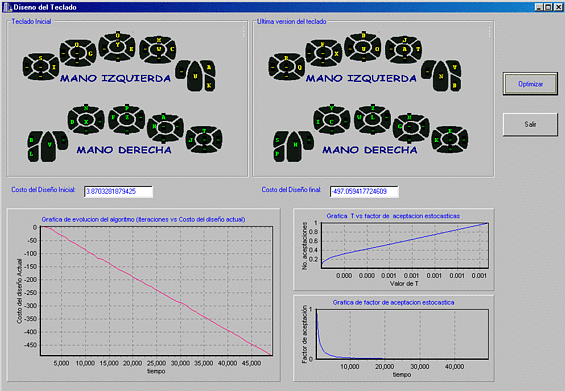
Task: Select the Costo del Diseño Inicial field
Action: pyautogui.click(x=118, y=191)
